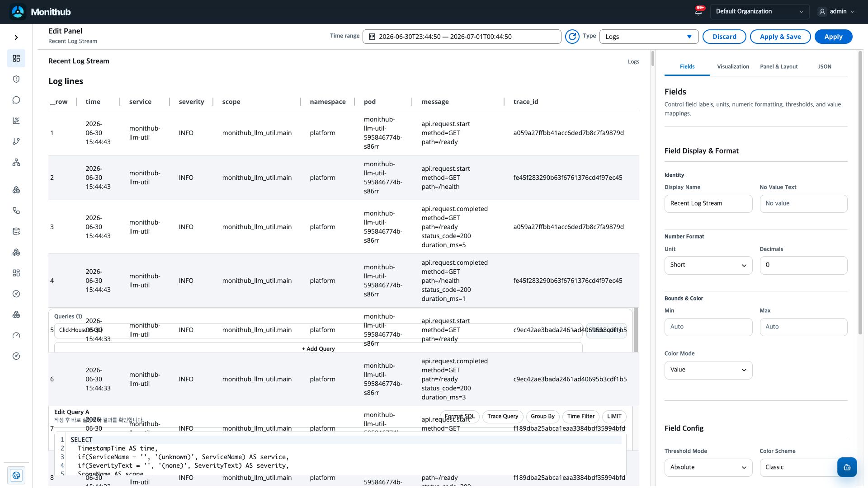This screenshot has width=868, height=488.
Task: Open the dashboards grid icon in sidebar
Action: [x=16, y=58]
